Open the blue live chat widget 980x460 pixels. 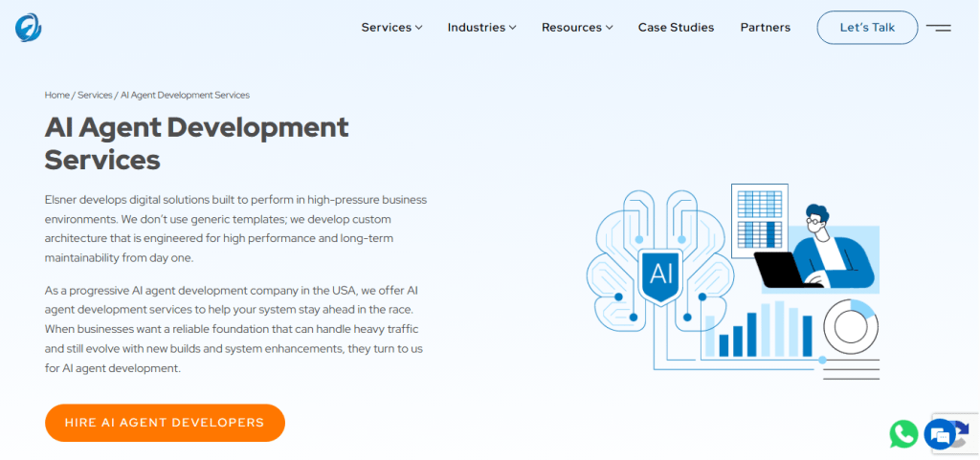(x=940, y=434)
